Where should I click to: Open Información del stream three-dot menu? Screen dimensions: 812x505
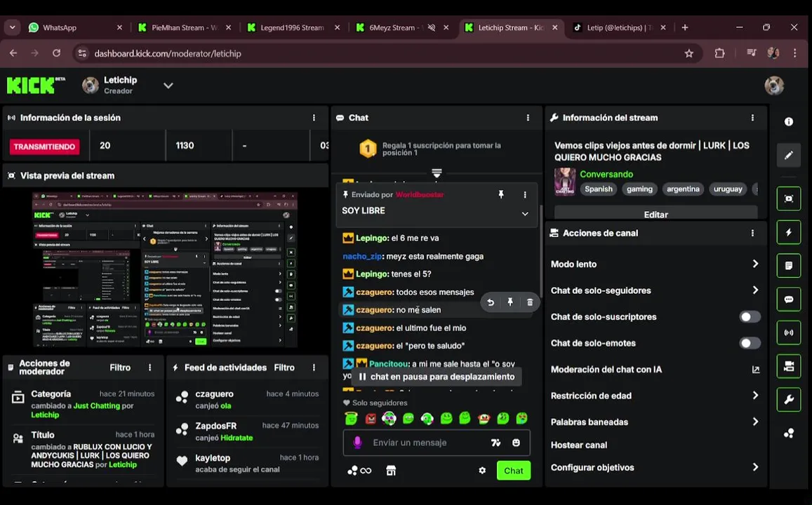coord(752,118)
